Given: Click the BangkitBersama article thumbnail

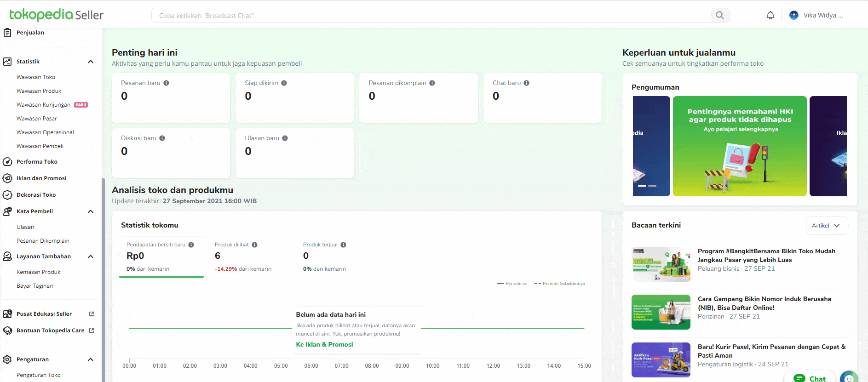Looking at the screenshot, I should coord(661,264).
